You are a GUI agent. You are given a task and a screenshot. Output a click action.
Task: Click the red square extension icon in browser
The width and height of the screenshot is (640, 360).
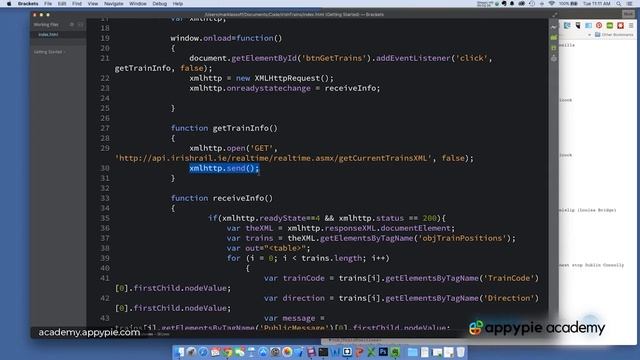pyautogui.click(x=620, y=25)
